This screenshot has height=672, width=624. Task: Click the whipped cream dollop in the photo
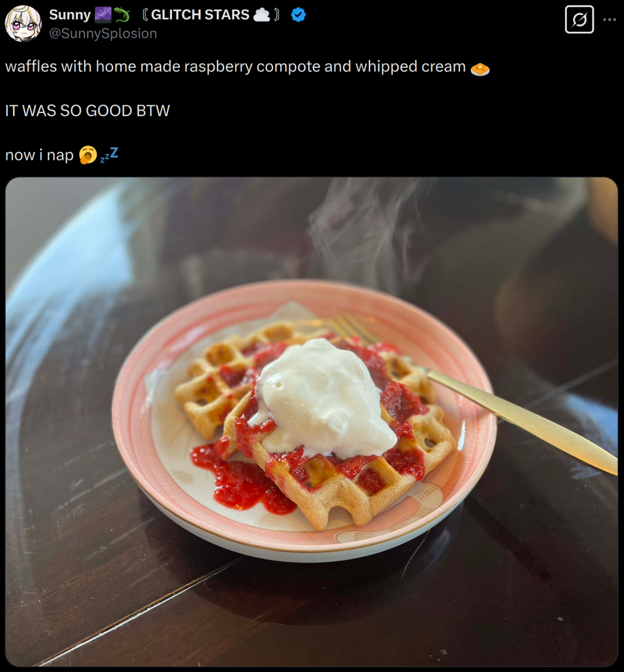pos(323,399)
